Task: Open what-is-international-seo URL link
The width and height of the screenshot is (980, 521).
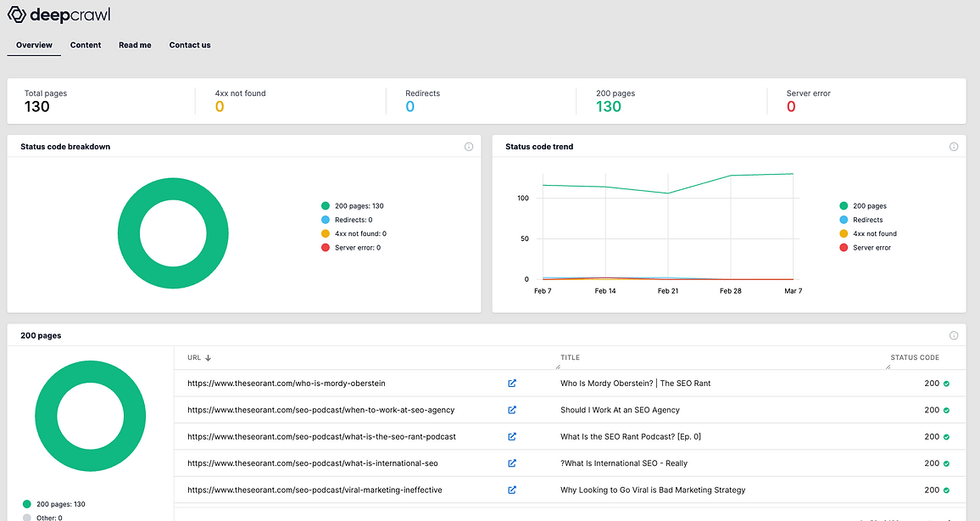Action: pos(313,463)
